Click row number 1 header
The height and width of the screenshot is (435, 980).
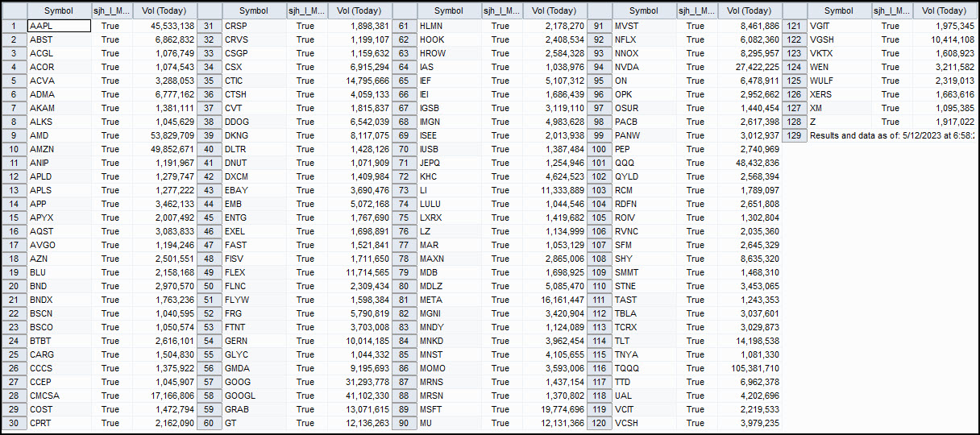tap(15, 26)
